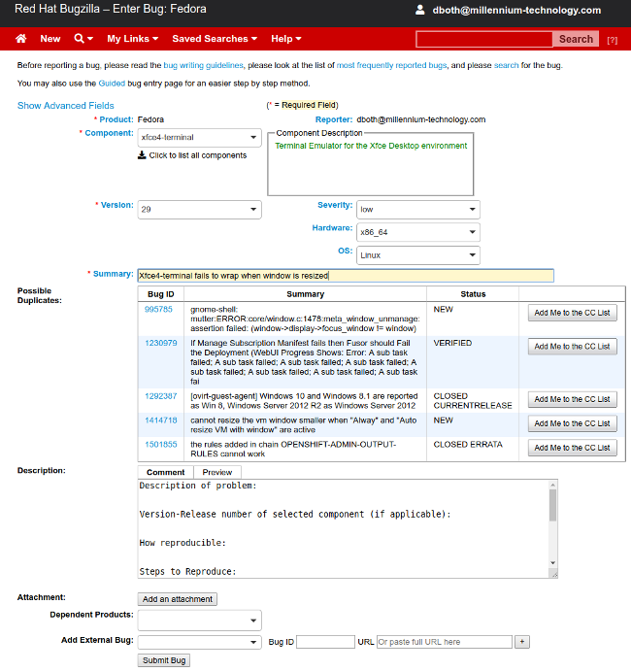This screenshot has width=631, height=672.
Task: Open the bug writing guidelines link
Action: pyautogui.click(x=203, y=65)
